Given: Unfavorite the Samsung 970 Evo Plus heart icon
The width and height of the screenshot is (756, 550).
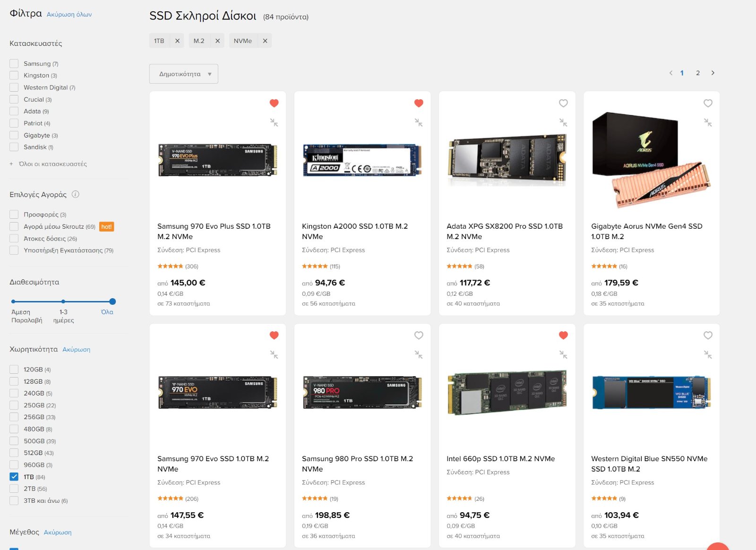Looking at the screenshot, I should pos(274,103).
